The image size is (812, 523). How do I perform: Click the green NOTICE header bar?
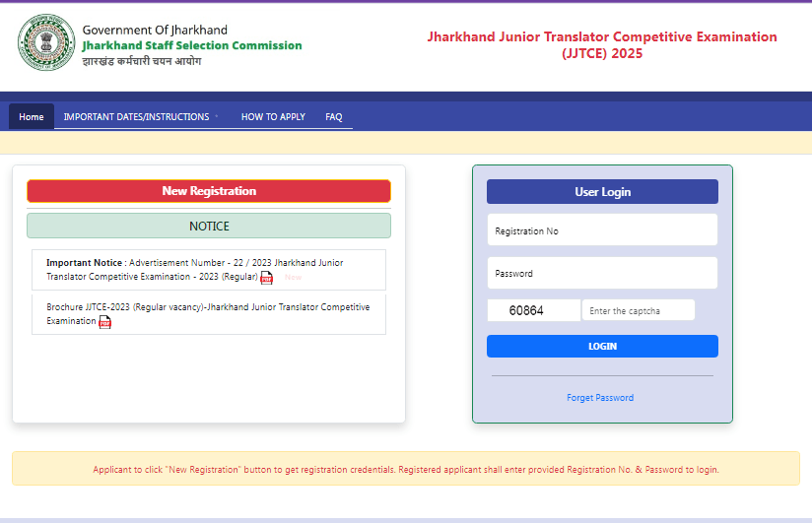tap(209, 226)
